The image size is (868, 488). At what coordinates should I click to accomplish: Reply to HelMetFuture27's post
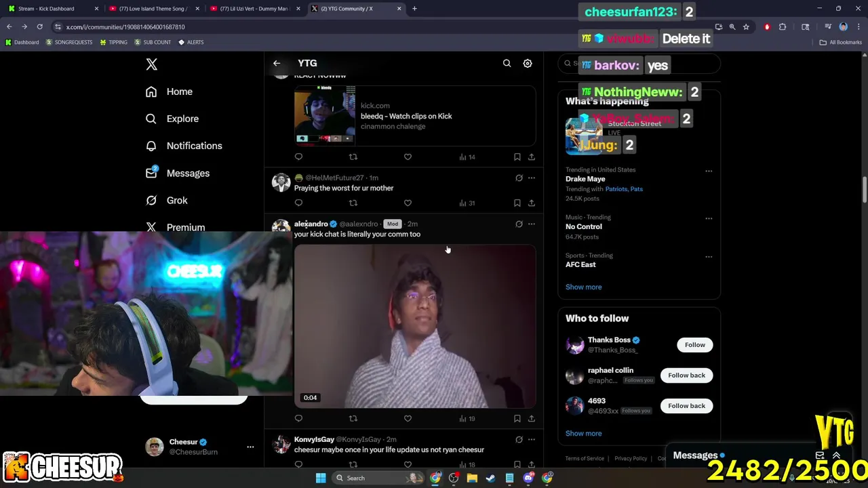click(x=298, y=203)
